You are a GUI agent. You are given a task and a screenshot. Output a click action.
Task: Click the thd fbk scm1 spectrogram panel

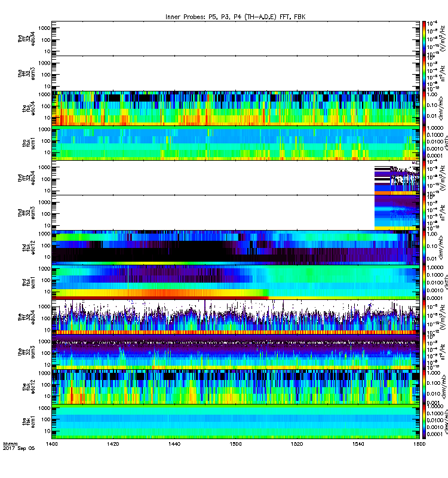(235, 283)
